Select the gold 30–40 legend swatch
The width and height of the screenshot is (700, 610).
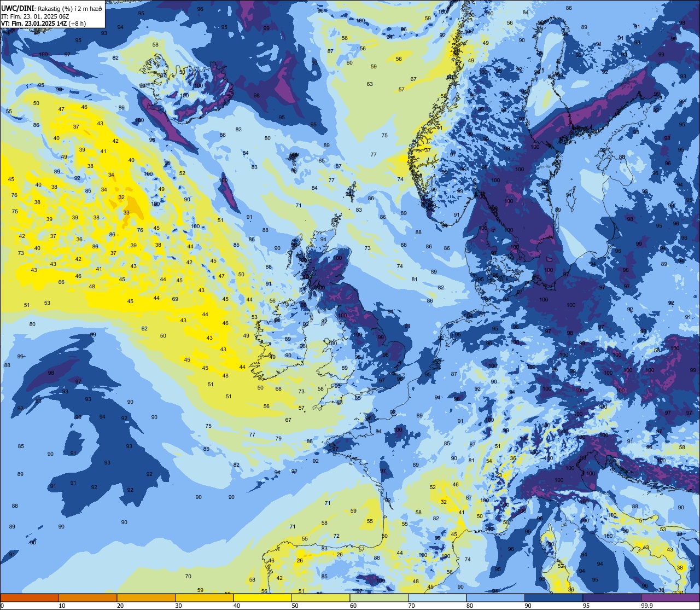click(204, 597)
